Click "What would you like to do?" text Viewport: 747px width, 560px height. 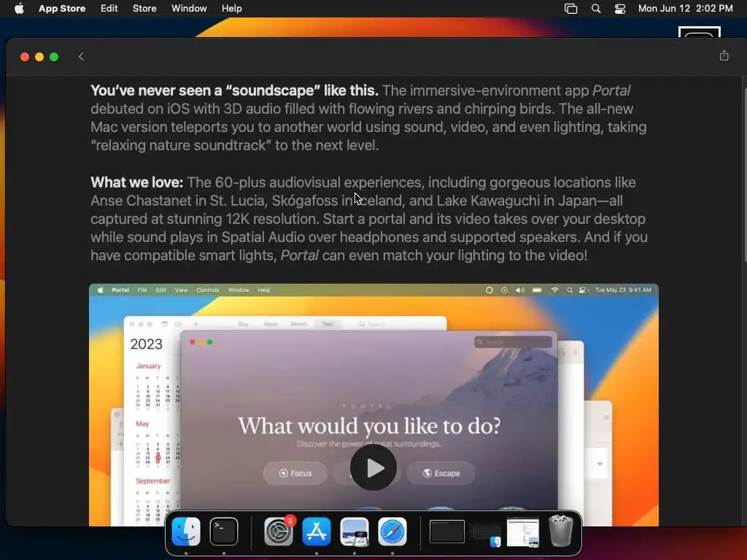tap(369, 426)
